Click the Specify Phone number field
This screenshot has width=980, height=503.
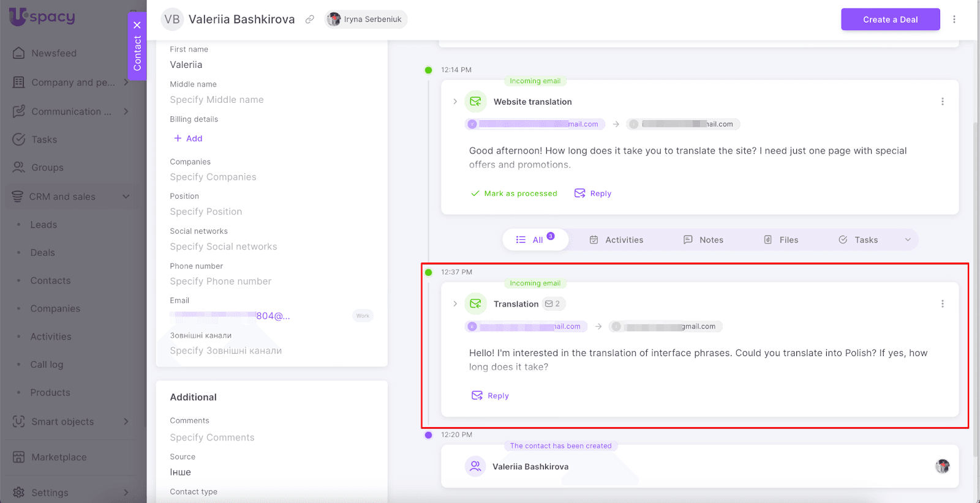221,281
